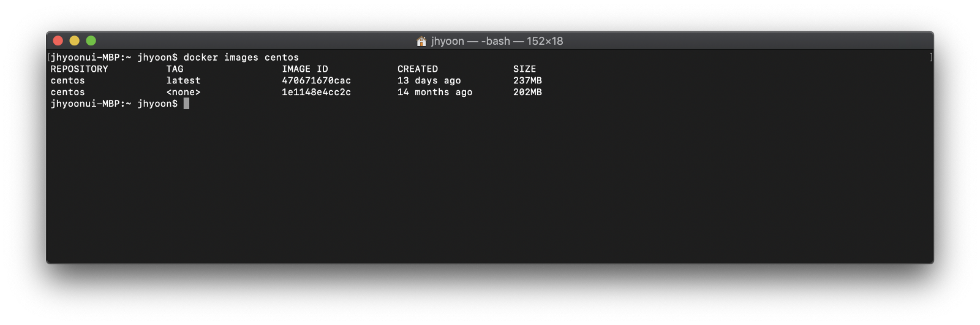This screenshot has height=325, width=980.
Task: Click the red close window button
Action: pos(58,40)
